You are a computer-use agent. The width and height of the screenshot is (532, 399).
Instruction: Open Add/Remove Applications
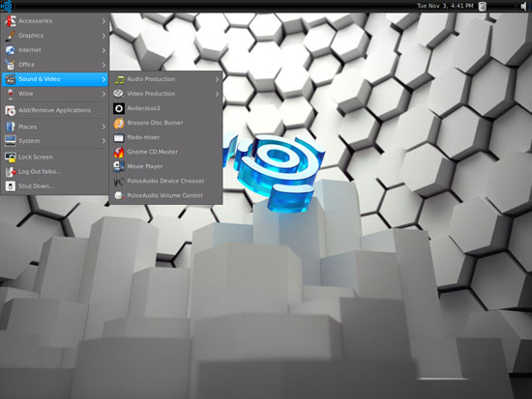click(x=54, y=110)
